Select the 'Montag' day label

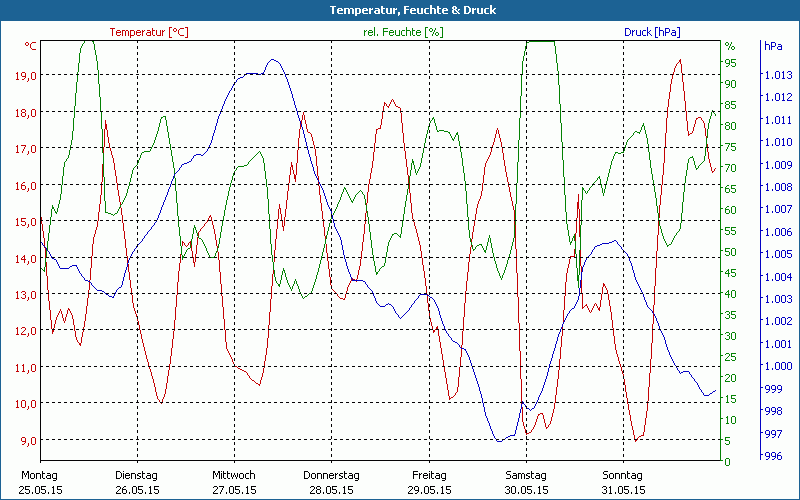pyautogui.click(x=39, y=475)
